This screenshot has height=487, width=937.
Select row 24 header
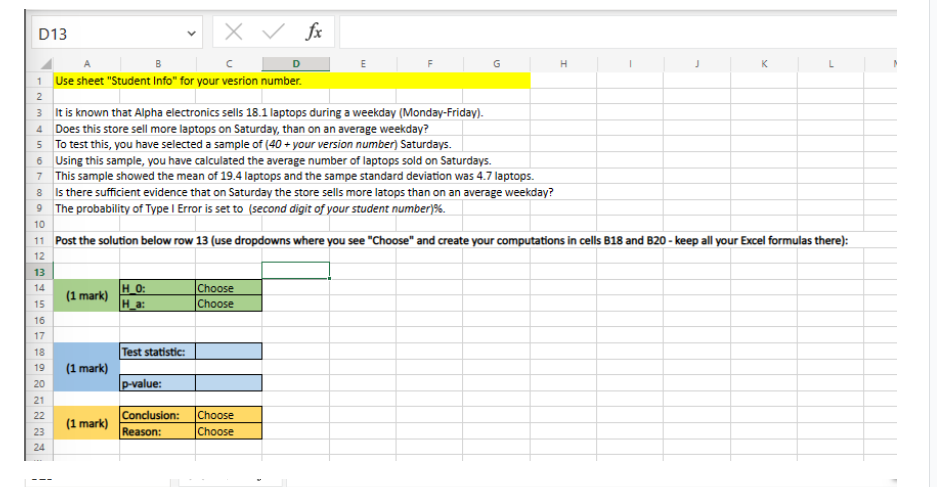coord(39,447)
